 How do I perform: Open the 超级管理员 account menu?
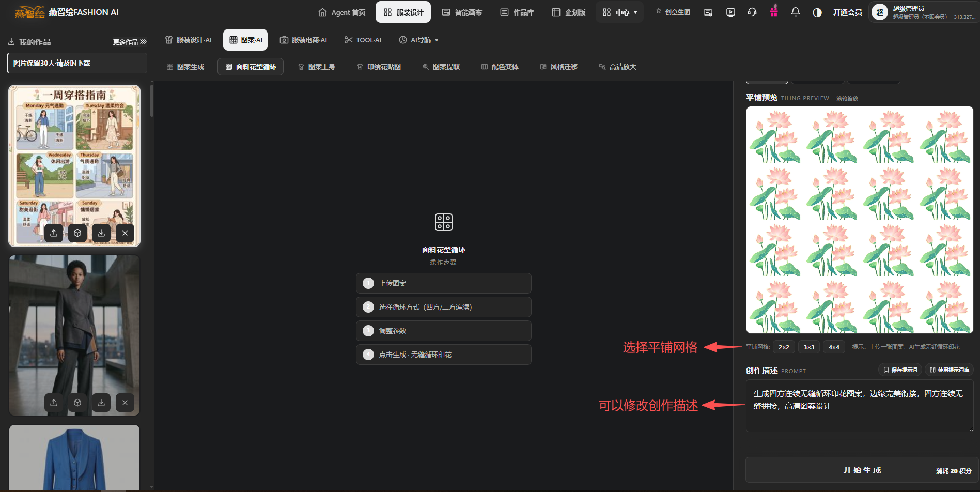tap(924, 12)
